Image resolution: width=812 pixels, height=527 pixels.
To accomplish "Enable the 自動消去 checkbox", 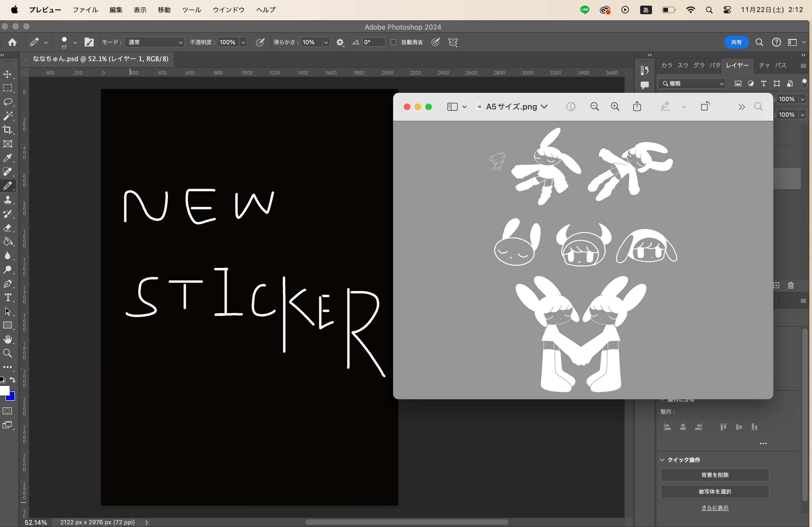I will click(393, 42).
